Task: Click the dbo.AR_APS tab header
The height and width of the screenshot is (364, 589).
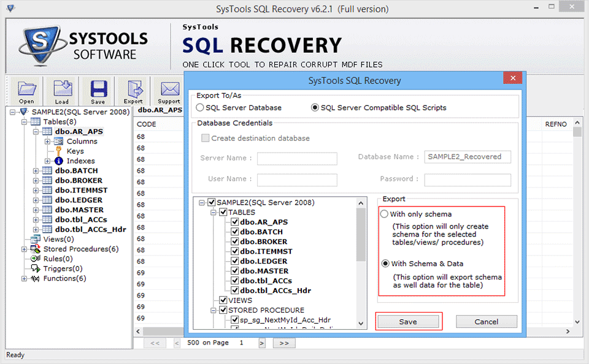Action: pos(160,110)
